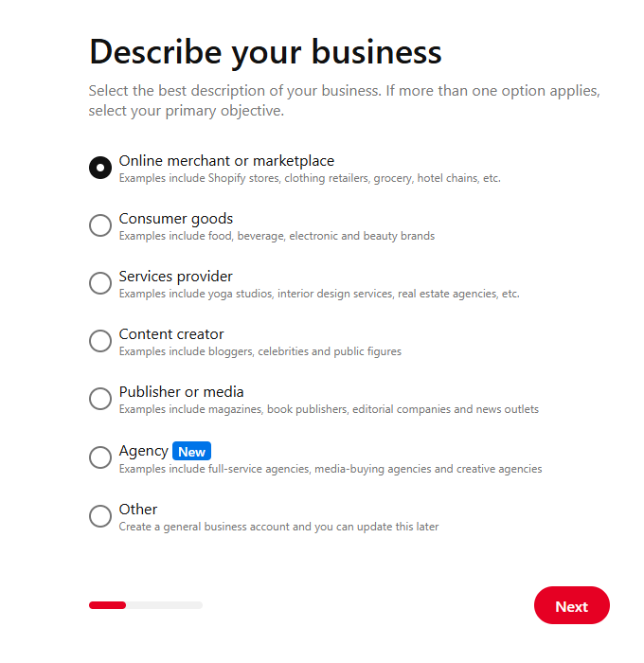Choose the Publisher or media radio button
Viewport: 644px width, 663px height.
[x=100, y=399]
